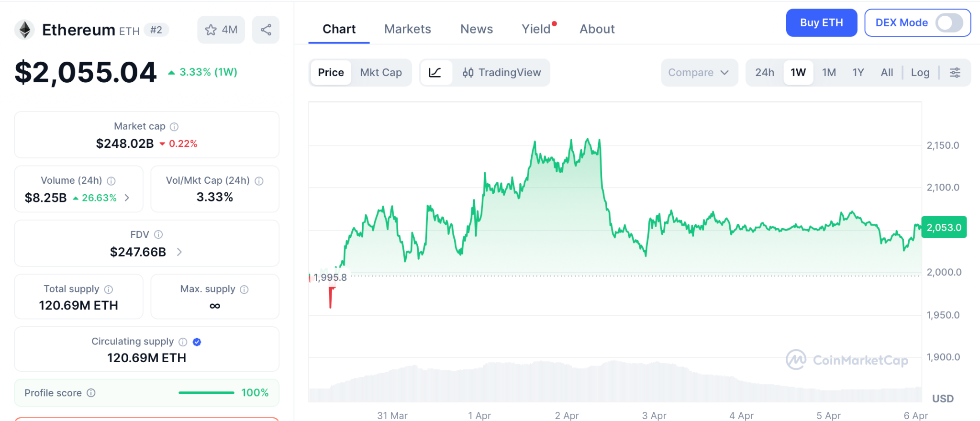Image resolution: width=980 pixels, height=421 pixels.
Task: Toggle the DEX Mode switch
Action: [x=949, y=23]
